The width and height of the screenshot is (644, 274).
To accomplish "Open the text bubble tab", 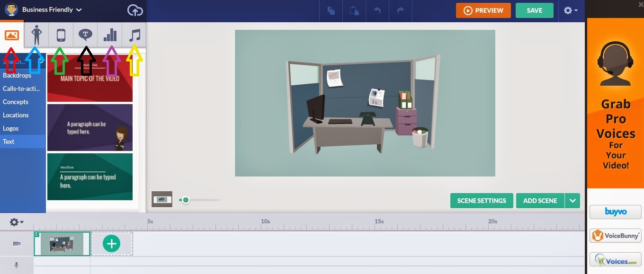I will [85, 34].
